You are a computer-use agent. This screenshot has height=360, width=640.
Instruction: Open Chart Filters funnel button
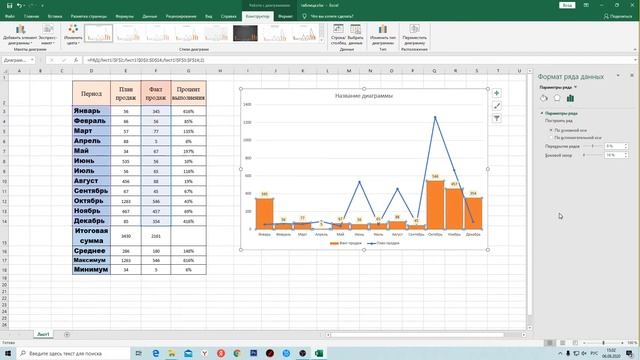pos(496,118)
